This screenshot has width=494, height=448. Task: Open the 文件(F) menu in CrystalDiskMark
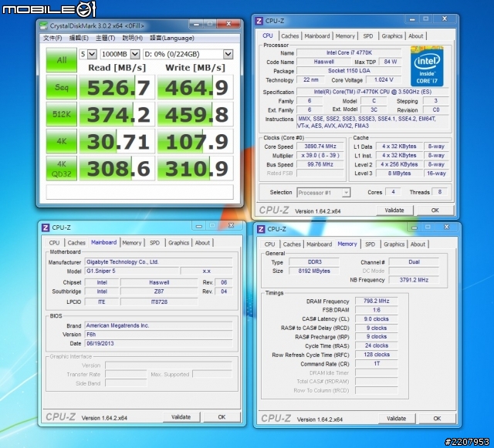52,38
